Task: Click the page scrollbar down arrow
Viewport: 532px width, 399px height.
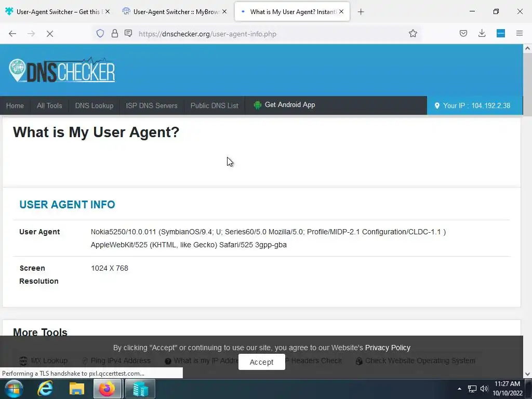Action: click(x=528, y=374)
